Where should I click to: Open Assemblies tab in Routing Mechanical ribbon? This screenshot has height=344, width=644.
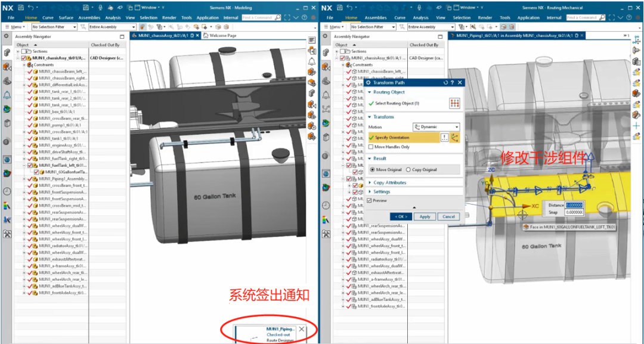tap(376, 18)
